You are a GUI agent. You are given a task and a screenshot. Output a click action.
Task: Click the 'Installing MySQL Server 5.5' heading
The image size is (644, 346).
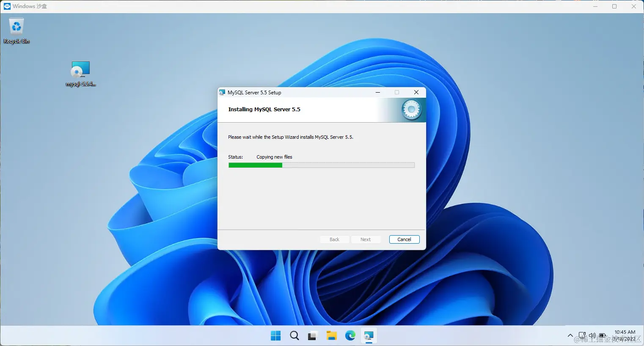pos(264,109)
